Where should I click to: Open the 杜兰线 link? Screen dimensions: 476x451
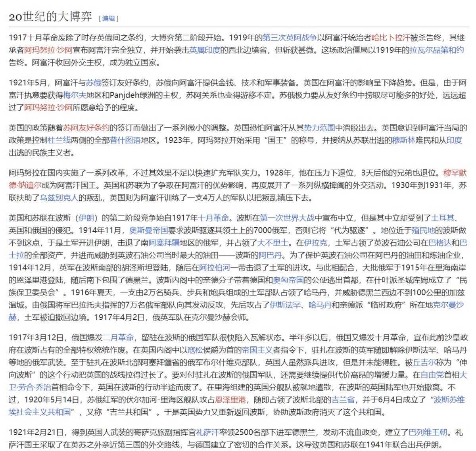point(59,140)
